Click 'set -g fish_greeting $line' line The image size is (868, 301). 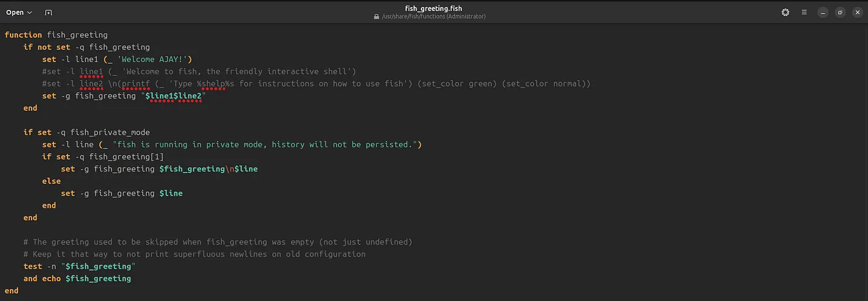[122, 193]
